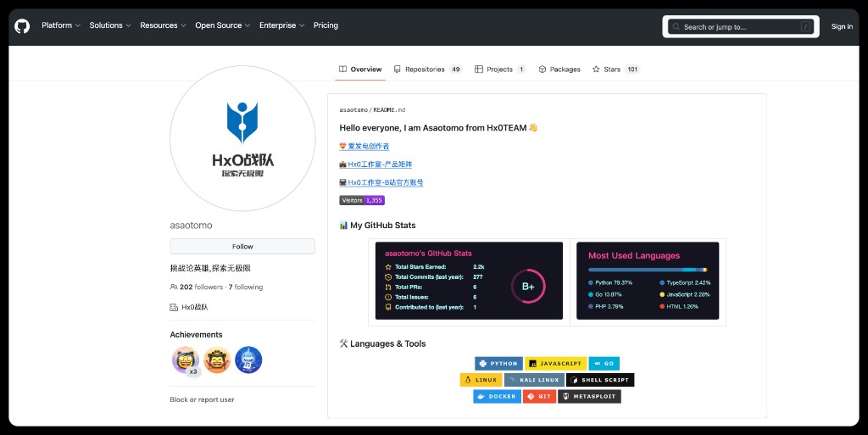
Task: Open the Pricing page
Action: [325, 25]
